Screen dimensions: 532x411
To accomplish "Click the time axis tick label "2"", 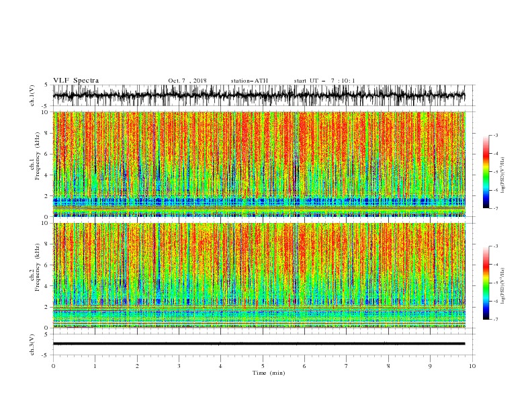I will point(137,366).
